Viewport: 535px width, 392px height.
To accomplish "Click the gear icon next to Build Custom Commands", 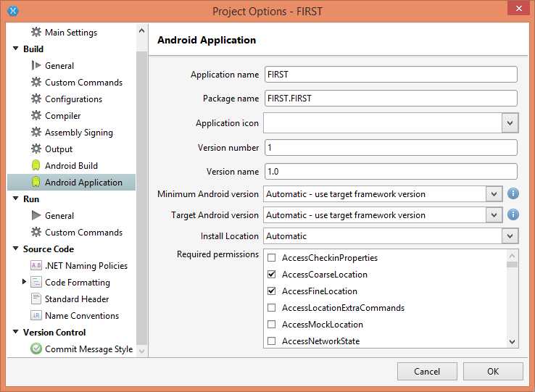I will [x=36, y=82].
